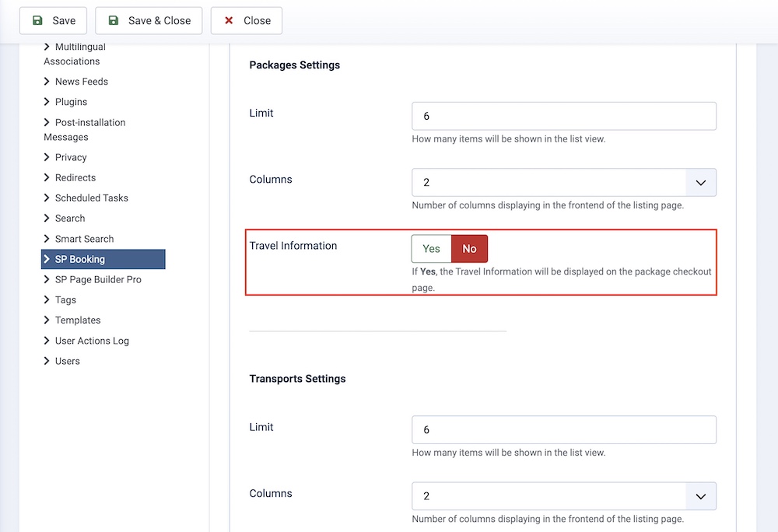Set Travel Information to No
The width and height of the screenshot is (778, 532).
click(469, 249)
